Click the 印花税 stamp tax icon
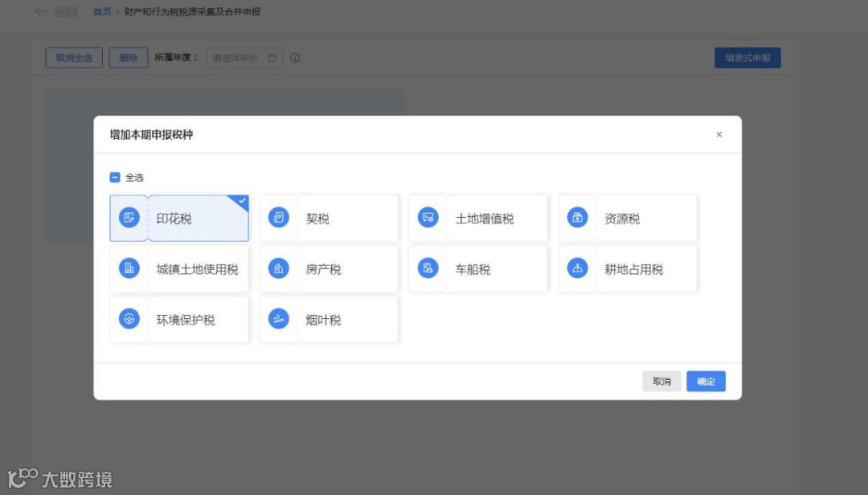 (129, 218)
